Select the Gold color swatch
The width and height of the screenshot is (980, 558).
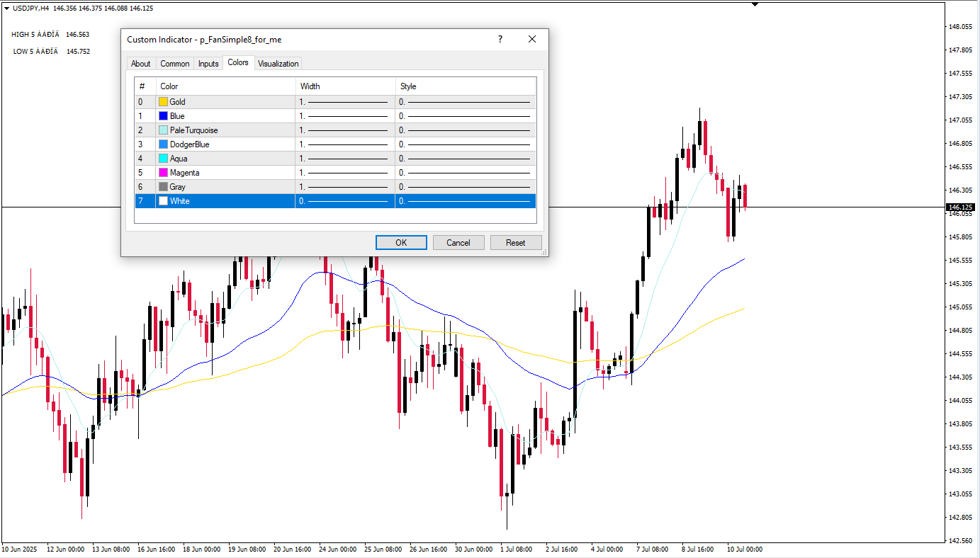tap(164, 102)
